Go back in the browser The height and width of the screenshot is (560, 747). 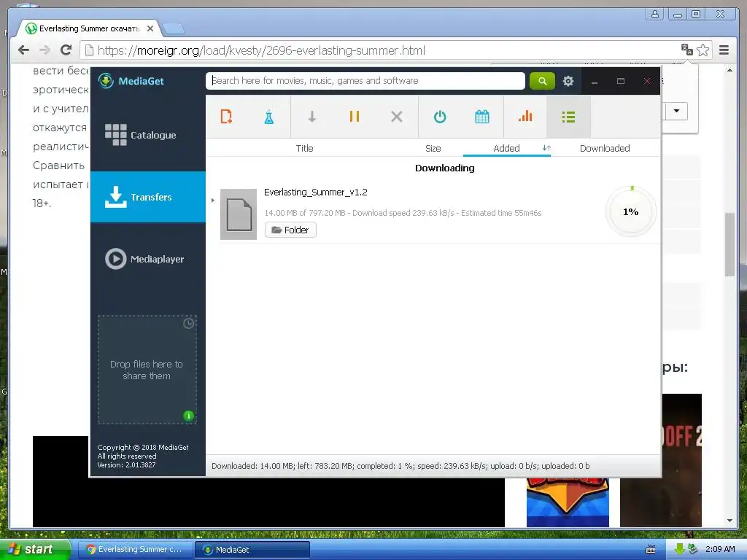click(23, 50)
